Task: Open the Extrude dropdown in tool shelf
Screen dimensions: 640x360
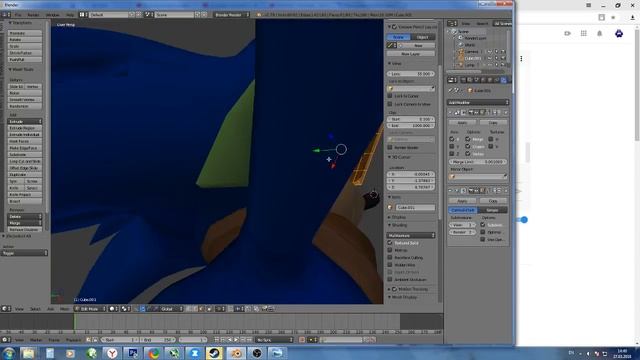Action: click(x=24, y=121)
